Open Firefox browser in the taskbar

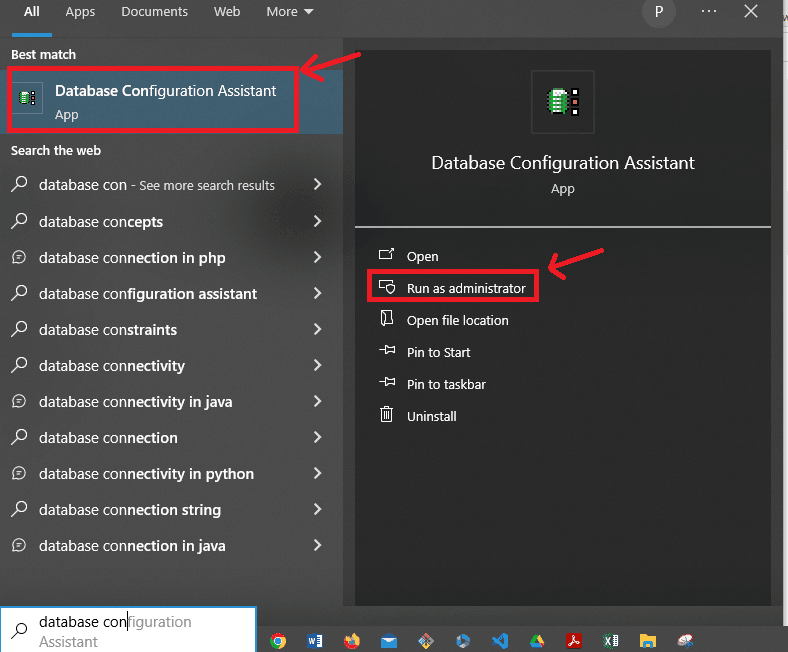351,641
